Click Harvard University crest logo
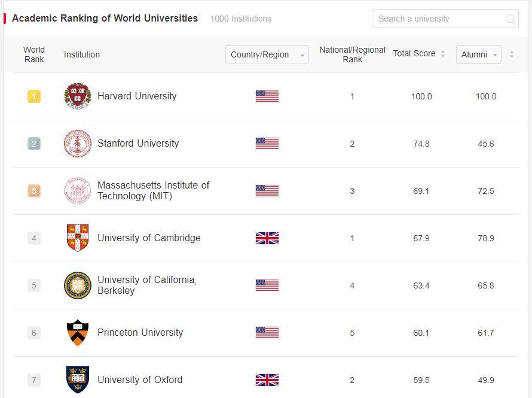 tap(78, 96)
